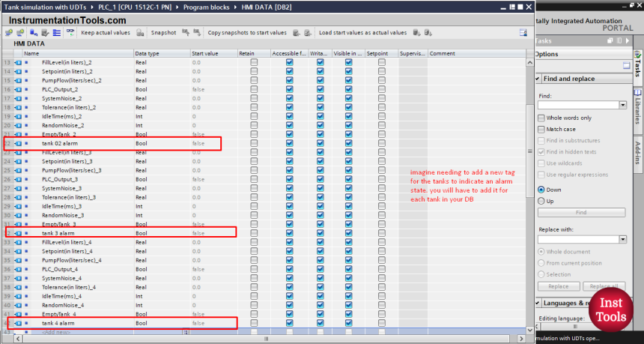The width and height of the screenshot is (644, 344).
Task: Select the Up search direction radio button
Action: click(541, 201)
